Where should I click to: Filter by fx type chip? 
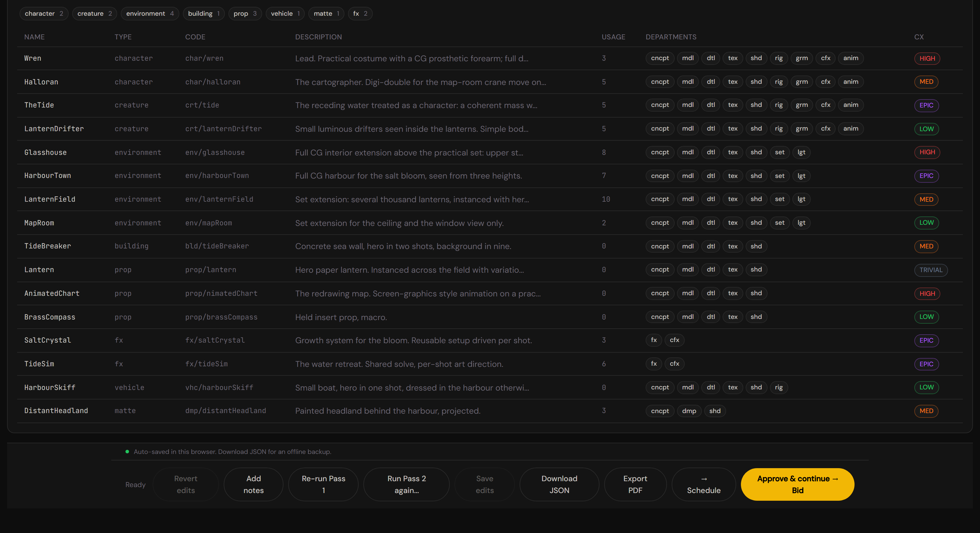(x=360, y=14)
